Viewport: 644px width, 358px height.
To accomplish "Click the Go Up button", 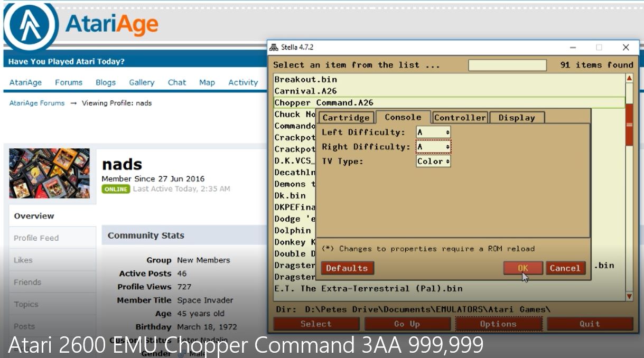I will (x=407, y=324).
